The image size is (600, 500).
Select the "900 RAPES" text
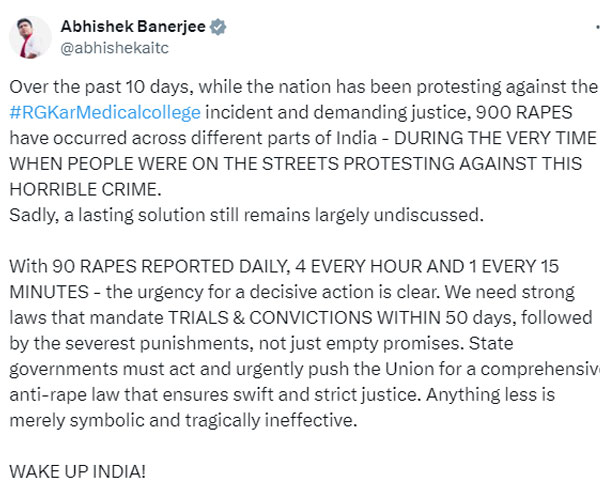pyautogui.click(x=524, y=112)
